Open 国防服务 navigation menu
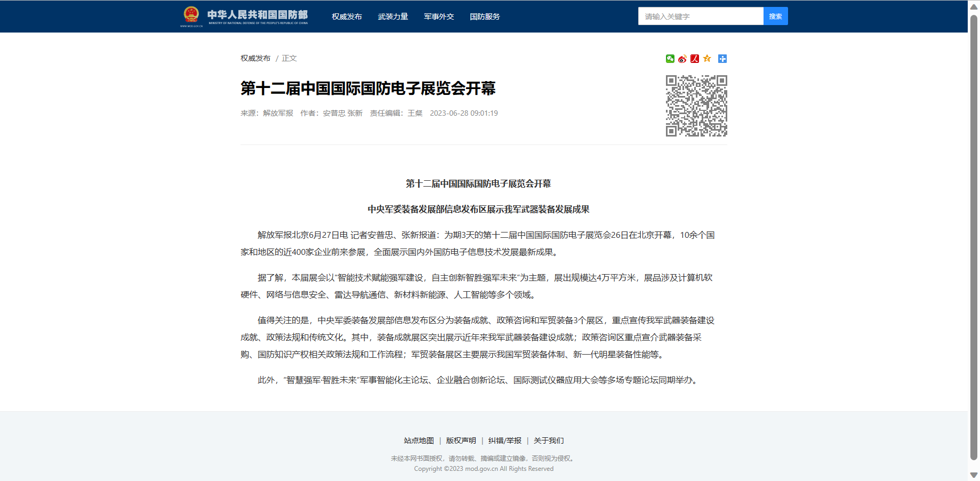The image size is (980, 481). (x=485, y=17)
